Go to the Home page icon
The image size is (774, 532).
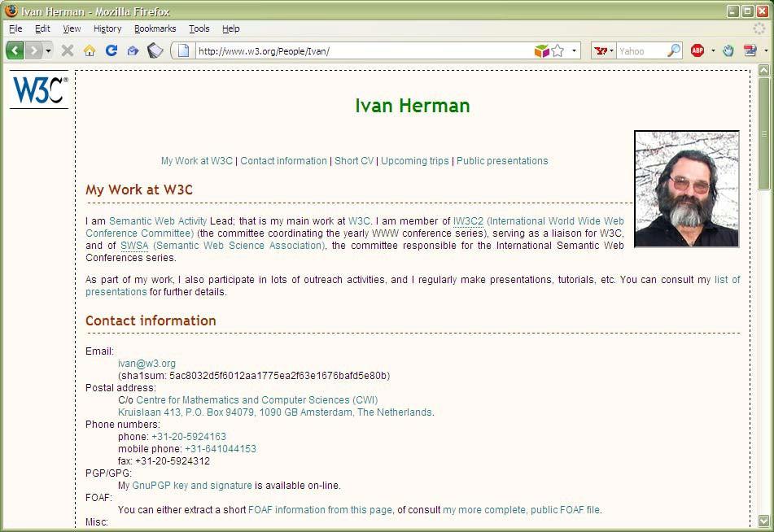pos(90,50)
